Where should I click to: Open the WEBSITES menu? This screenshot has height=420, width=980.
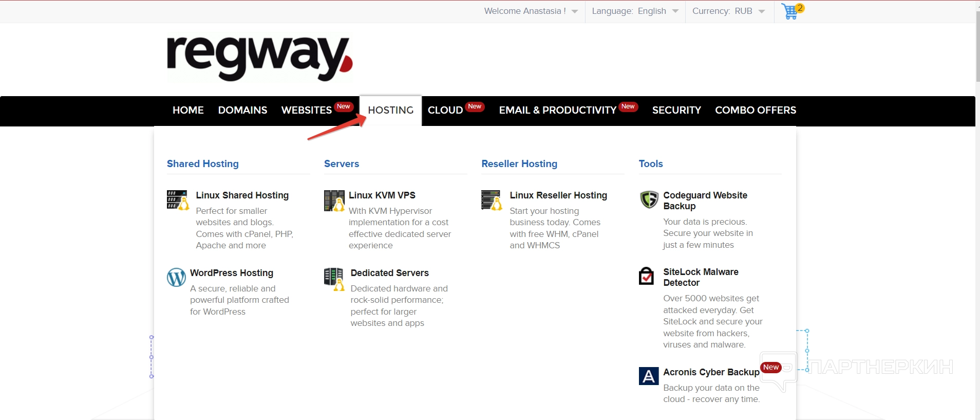[x=307, y=110]
